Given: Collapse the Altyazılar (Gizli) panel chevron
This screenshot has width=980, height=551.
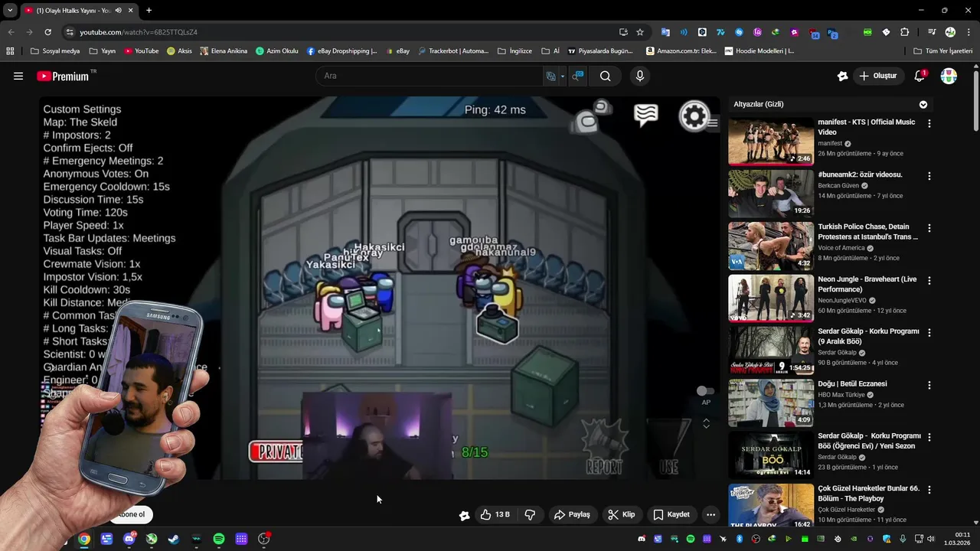Looking at the screenshot, I should tap(923, 104).
